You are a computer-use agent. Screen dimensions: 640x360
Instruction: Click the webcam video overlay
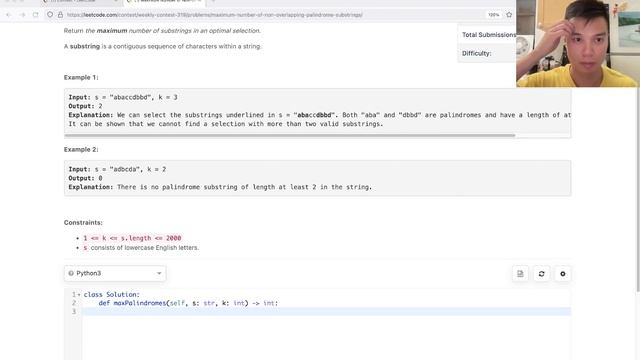pyautogui.click(x=577, y=43)
